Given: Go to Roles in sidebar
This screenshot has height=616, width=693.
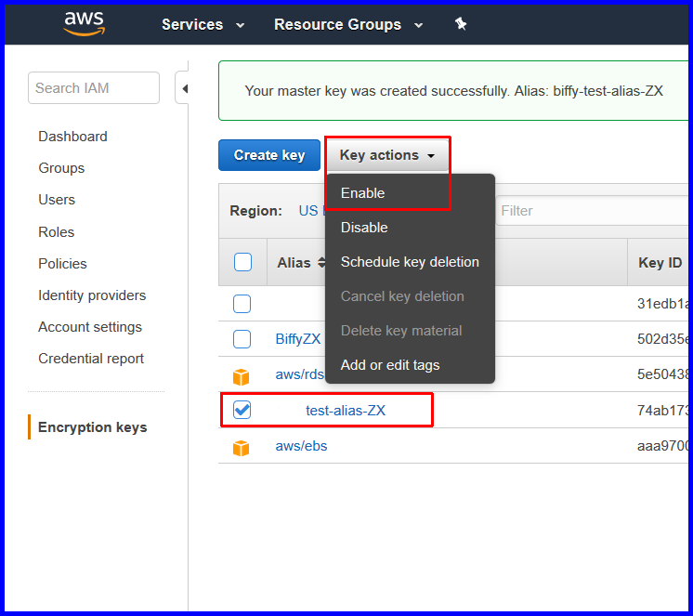Looking at the screenshot, I should pyautogui.click(x=56, y=232).
